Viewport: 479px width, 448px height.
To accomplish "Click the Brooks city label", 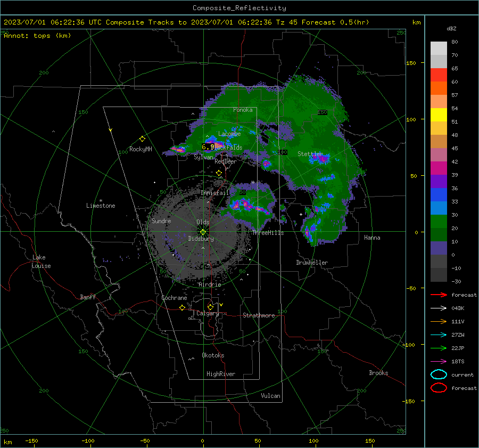I will pos(378,373).
